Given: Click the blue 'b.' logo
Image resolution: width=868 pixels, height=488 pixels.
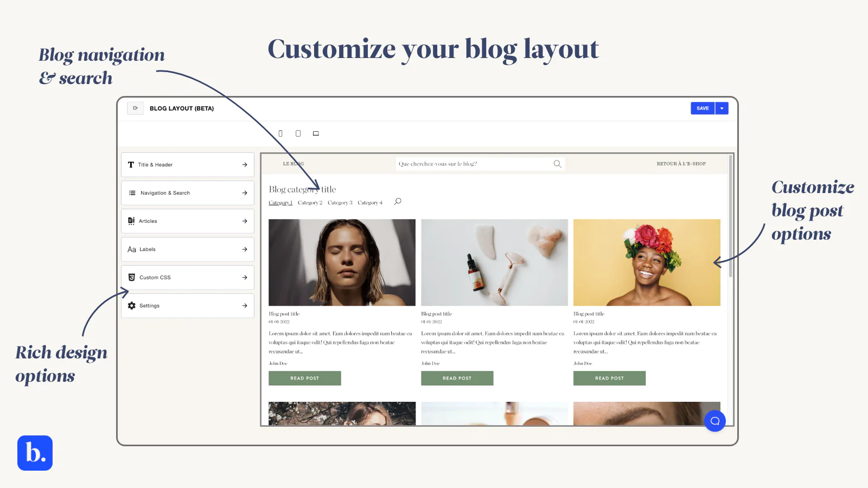Looking at the screenshot, I should (35, 453).
